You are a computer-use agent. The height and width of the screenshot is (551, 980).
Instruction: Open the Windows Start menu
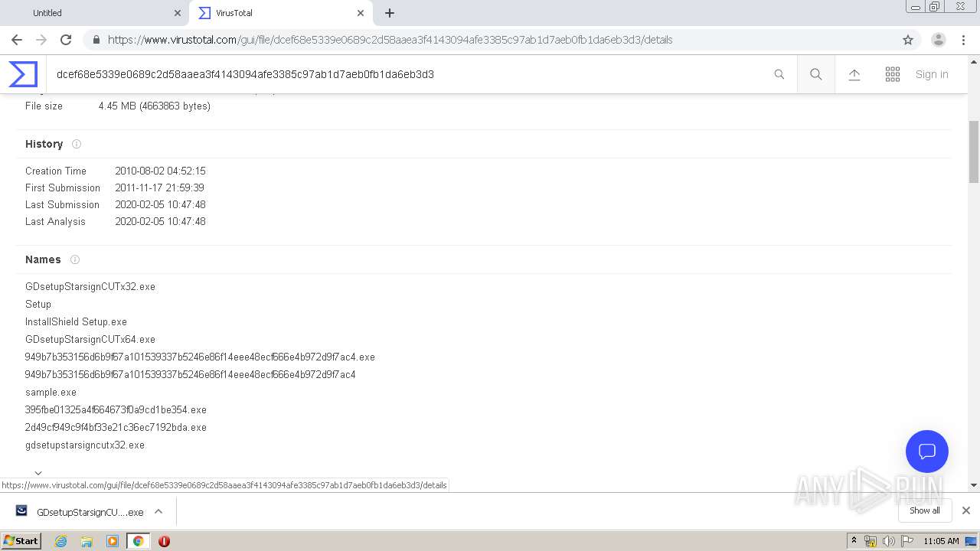(21, 540)
